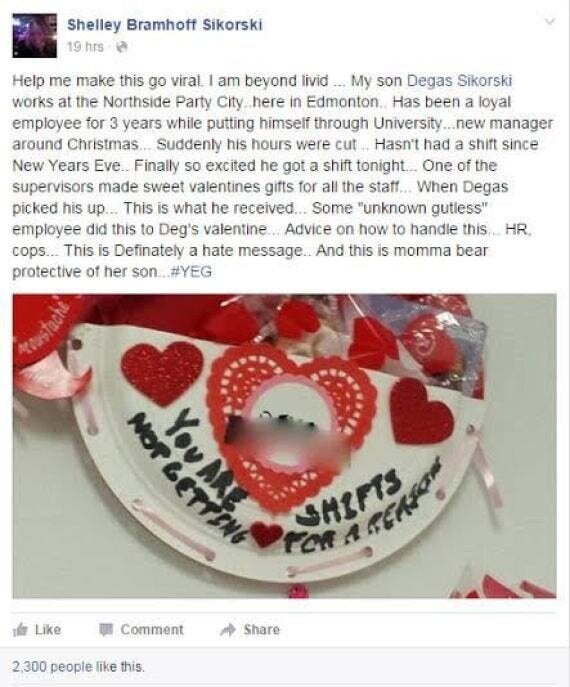The image size is (570, 687).
Task: Click the Comment speech bubble icon
Action: (105, 630)
